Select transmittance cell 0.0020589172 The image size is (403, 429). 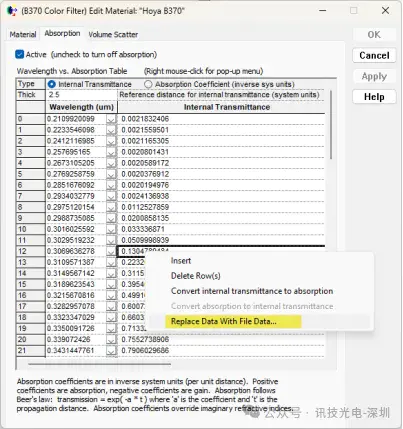[221, 163]
